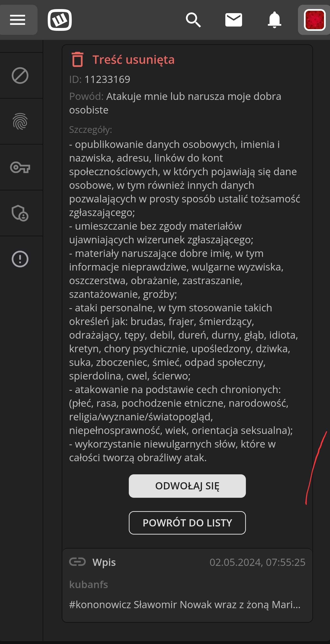Viewport: 330px width, 644px height.
Task: Open the exclamation mark sidebar section
Action: (x=20, y=259)
